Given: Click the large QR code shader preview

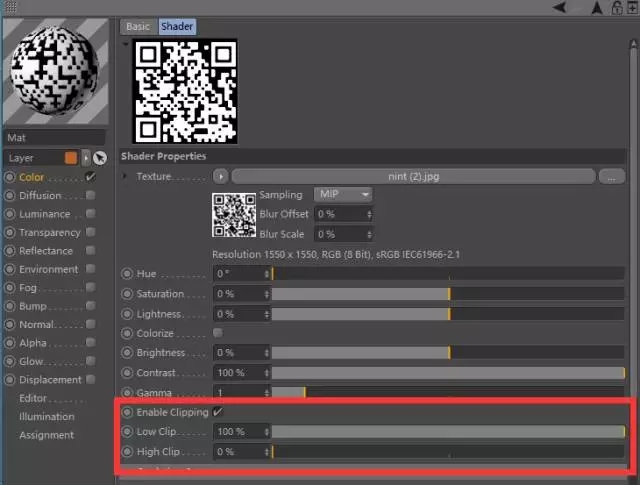Looking at the screenshot, I should (x=185, y=91).
